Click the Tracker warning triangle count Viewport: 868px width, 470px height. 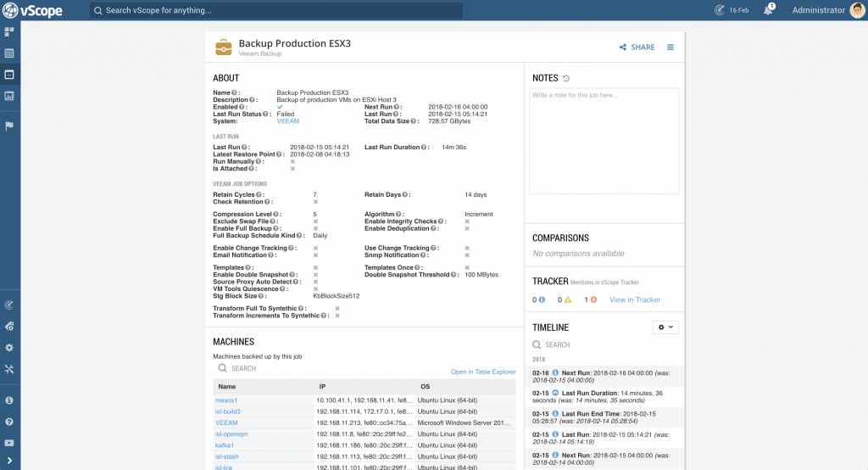[567, 299]
